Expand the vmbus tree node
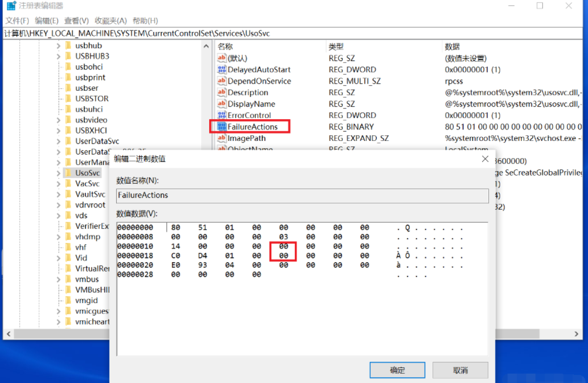Image resolution: width=588 pixels, height=383 pixels. pos(58,279)
